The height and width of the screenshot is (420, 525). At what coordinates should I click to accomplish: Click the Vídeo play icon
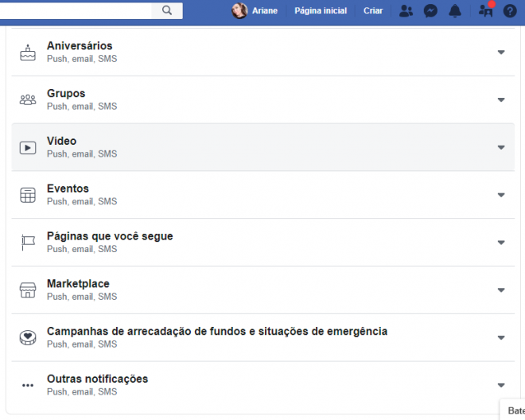pos(28,147)
